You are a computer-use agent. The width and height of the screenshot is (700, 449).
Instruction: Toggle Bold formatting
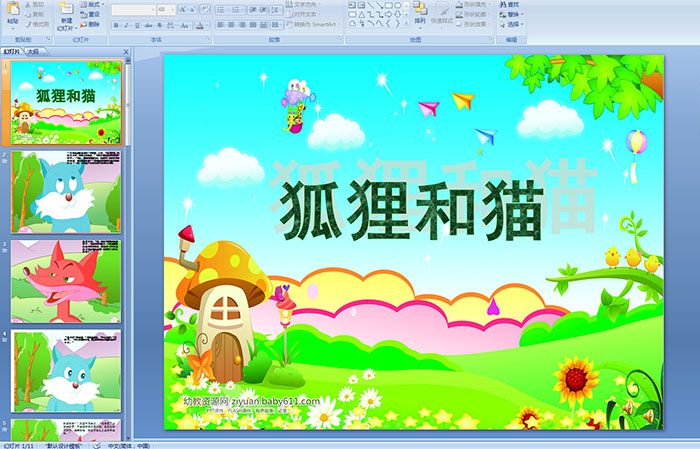pyautogui.click(x=116, y=25)
